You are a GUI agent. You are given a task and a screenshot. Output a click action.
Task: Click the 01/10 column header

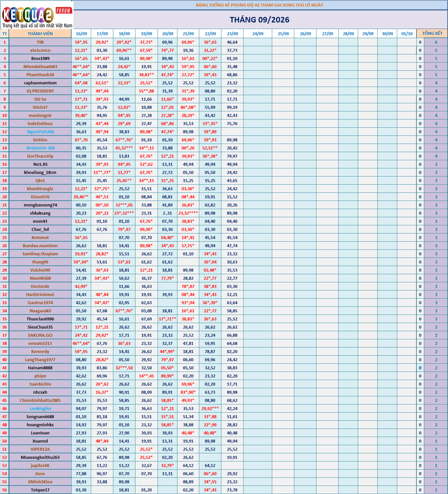[407, 34]
